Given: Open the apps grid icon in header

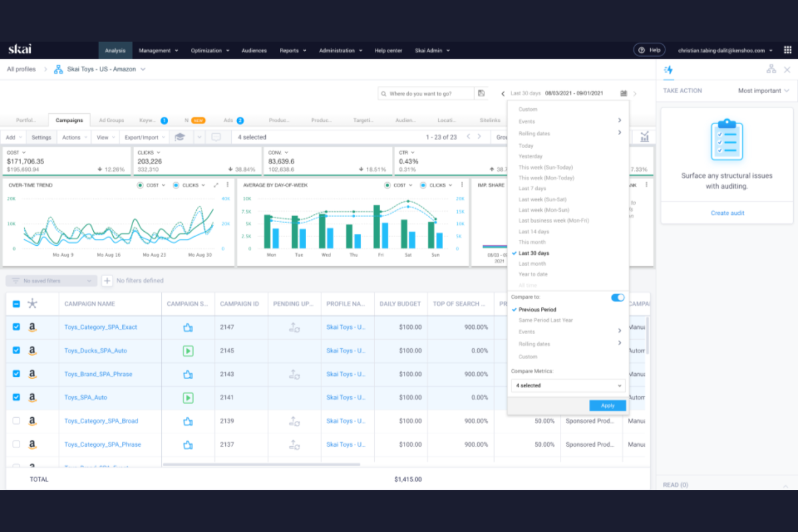Looking at the screenshot, I should 787,50.
